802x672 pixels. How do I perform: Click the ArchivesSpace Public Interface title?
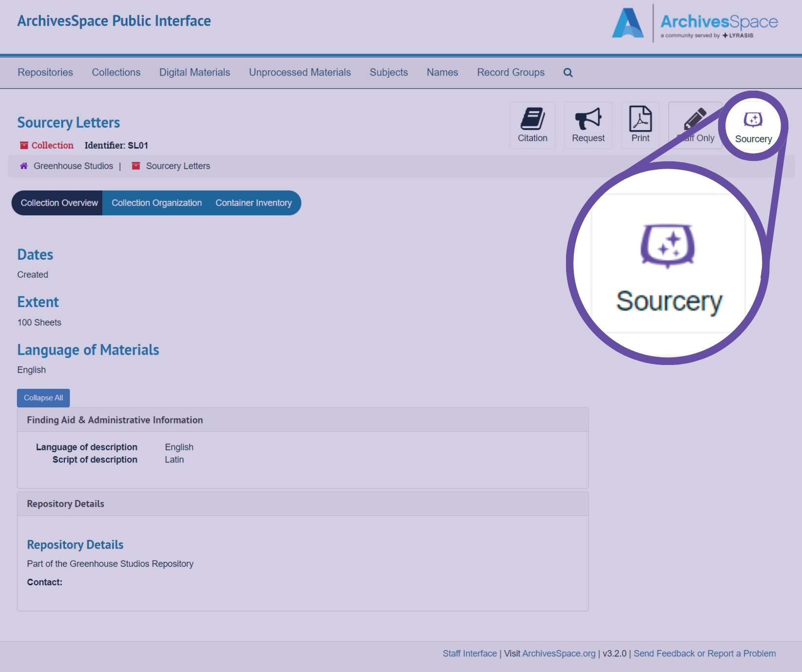coord(114,21)
